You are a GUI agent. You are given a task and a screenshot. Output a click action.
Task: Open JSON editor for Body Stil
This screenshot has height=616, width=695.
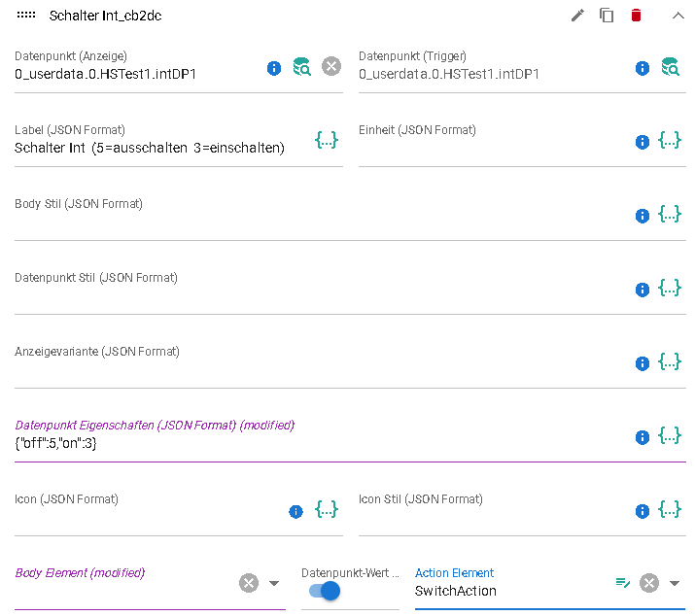pyautogui.click(x=670, y=214)
